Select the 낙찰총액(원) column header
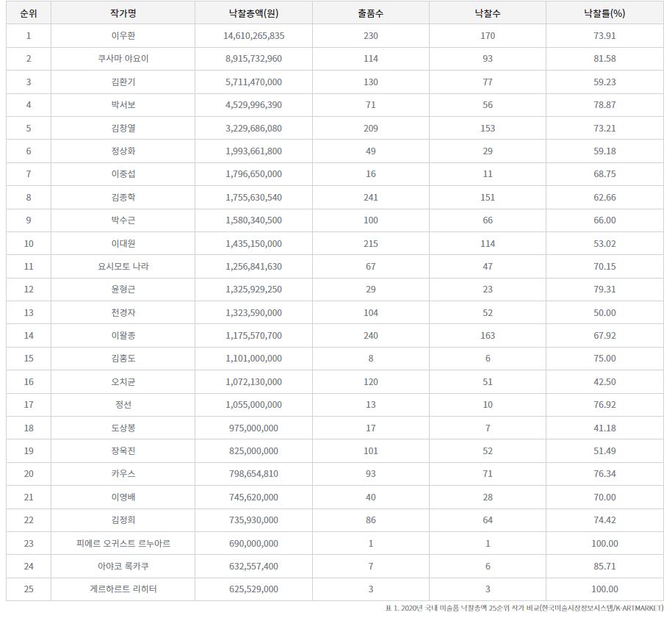Screen dimensions: 672x618 [253, 12]
